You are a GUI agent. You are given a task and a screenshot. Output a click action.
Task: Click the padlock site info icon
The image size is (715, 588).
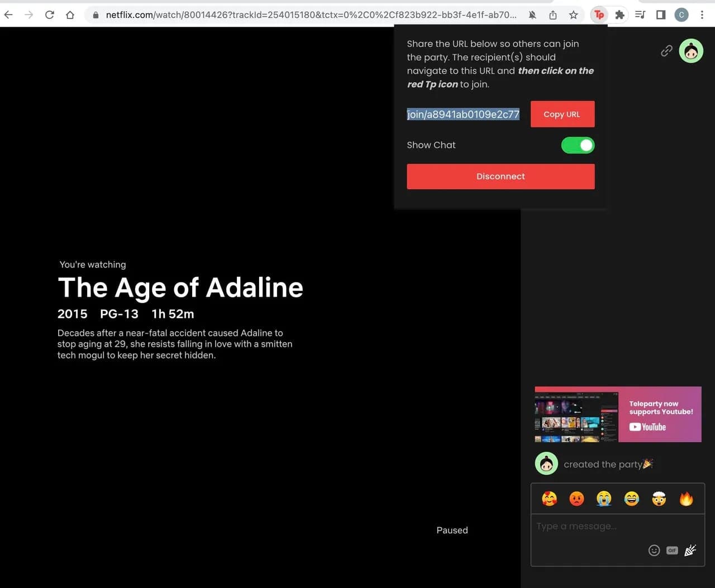coord(96,15)
